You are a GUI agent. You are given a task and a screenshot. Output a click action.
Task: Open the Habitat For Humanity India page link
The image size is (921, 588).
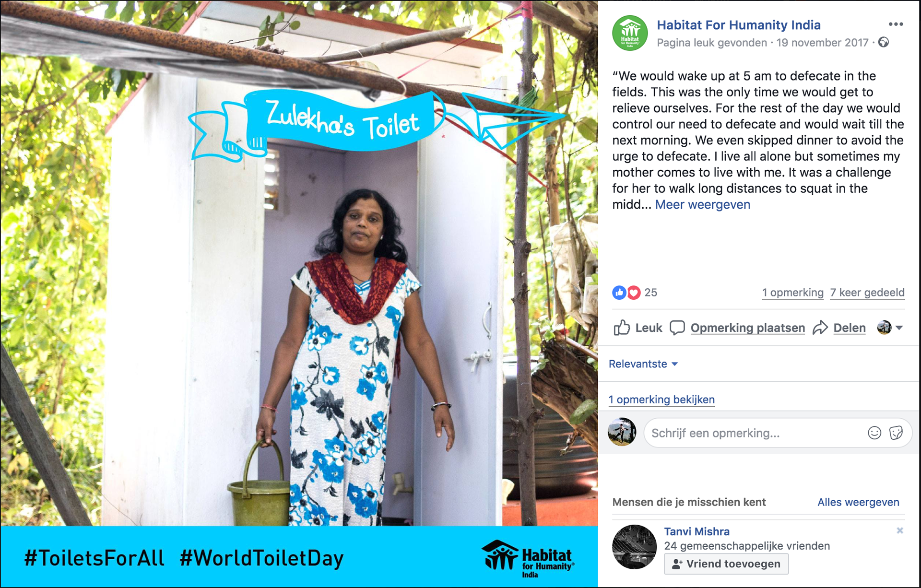pos(739,25)
